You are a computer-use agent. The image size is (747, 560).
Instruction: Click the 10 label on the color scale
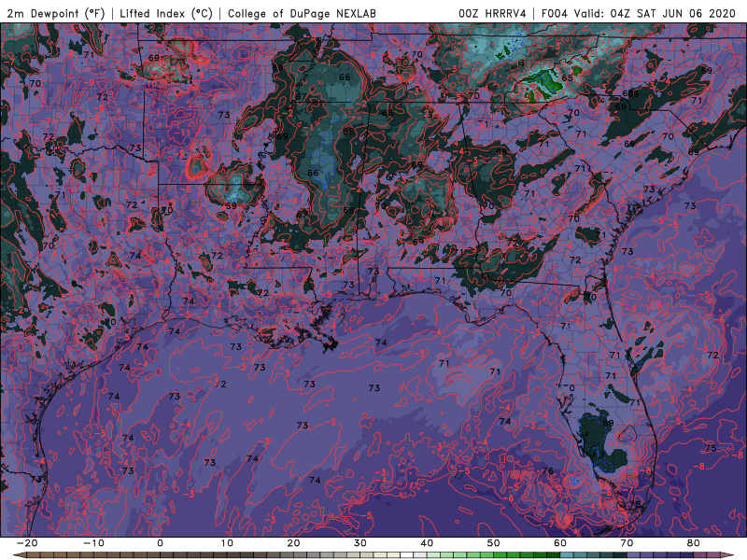(227, 543)
